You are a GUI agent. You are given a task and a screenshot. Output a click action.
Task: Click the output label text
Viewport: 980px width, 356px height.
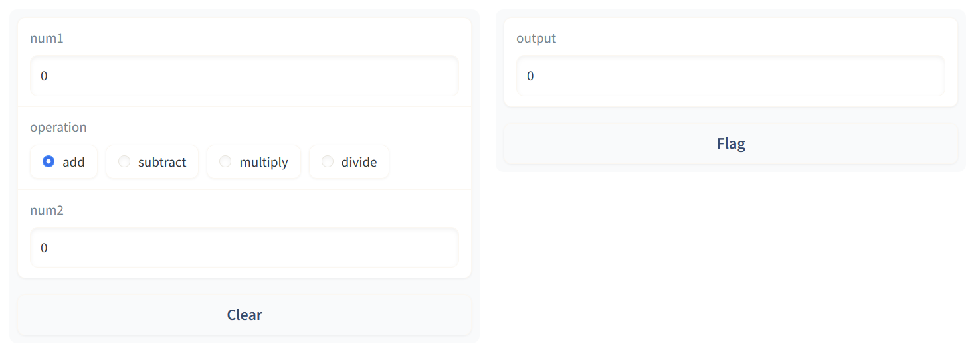click(x=536, y=38)
